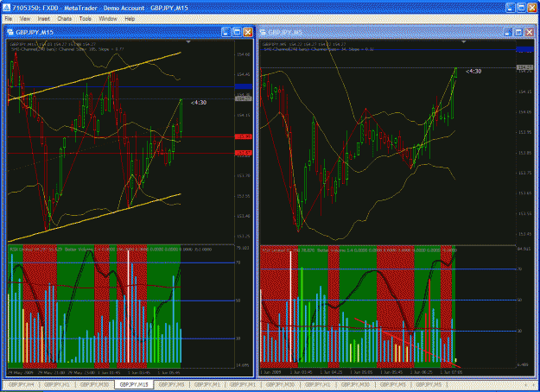Click RSI level 50 label in M15 indicator
Screen dimensions: 540x392
click(x=238, y=300)
